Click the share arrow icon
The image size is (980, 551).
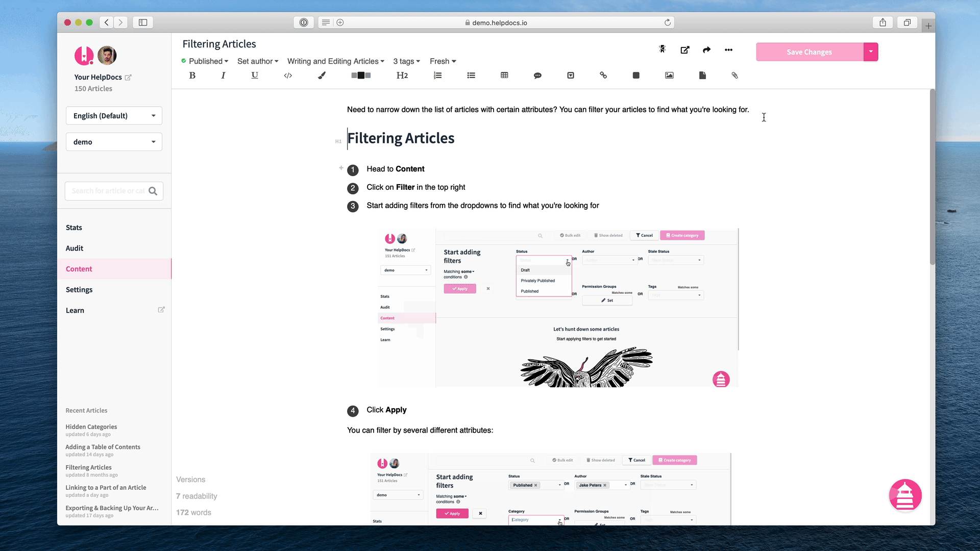point(706,49)
